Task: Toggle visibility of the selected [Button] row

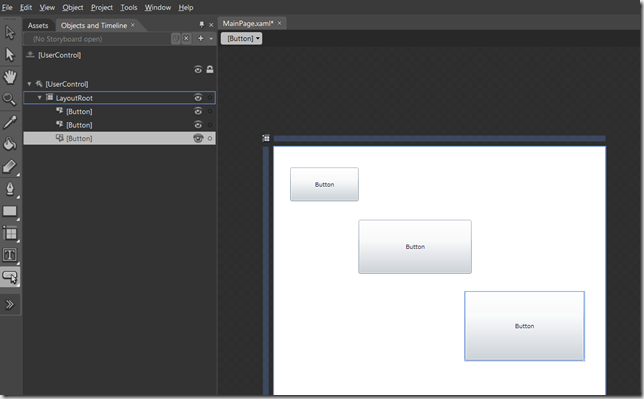Action: click(198, 138)
